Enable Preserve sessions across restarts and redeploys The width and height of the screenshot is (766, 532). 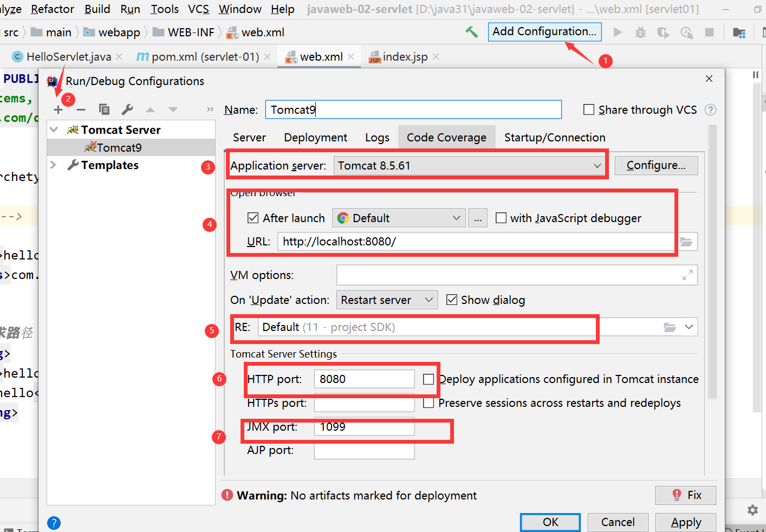pos(429,403)
